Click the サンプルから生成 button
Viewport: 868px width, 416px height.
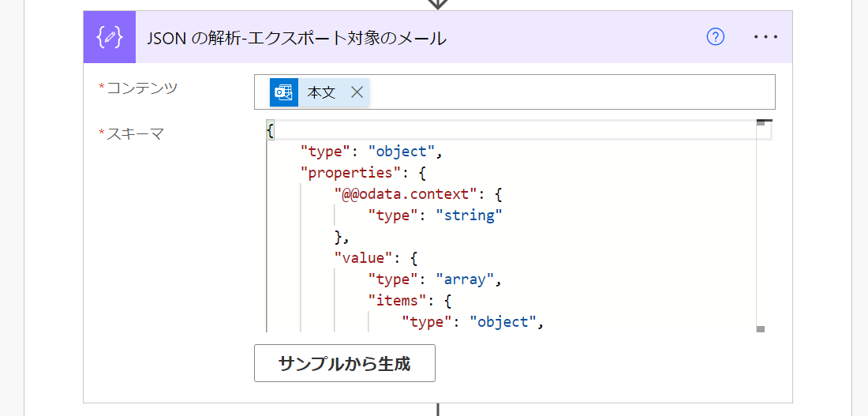[x=345, y=363]
